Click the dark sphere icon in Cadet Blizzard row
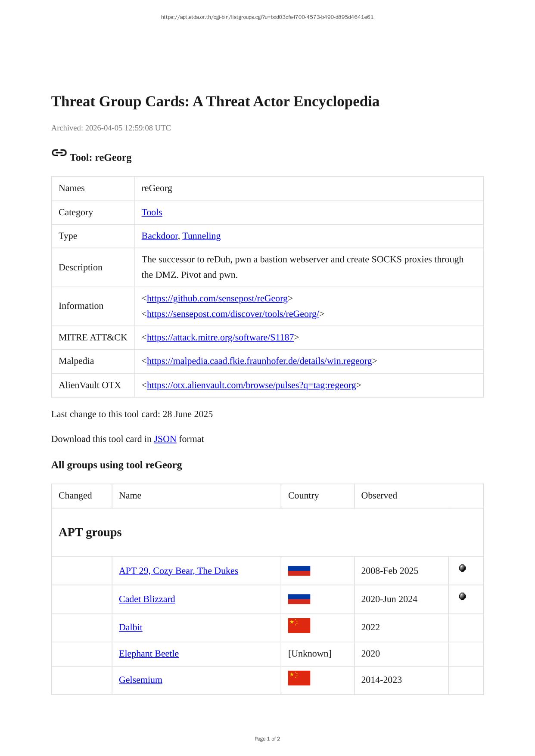535x756 pixels. [x=462, y=597]
